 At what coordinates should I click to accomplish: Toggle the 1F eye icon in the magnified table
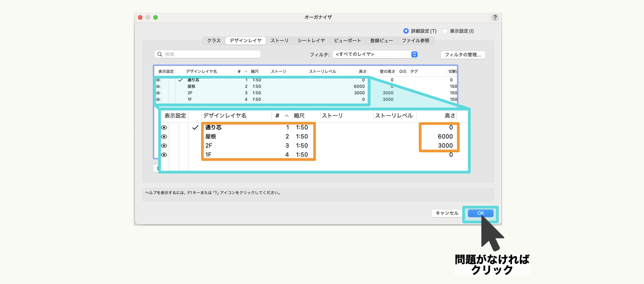tap(164, 155)
